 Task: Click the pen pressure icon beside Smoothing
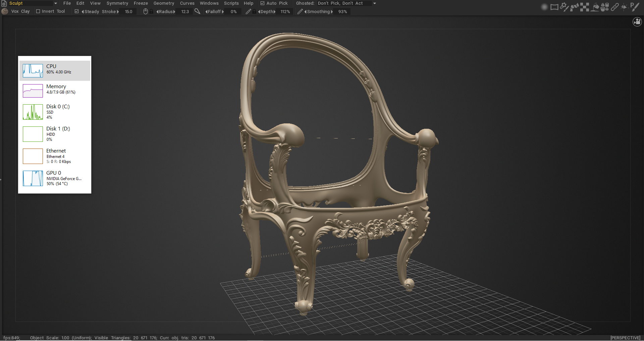[300, 11]
